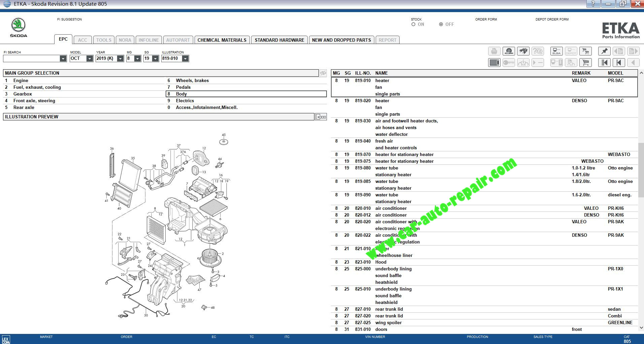Click the pushpin icon
Viewport: 644px width, 344px height.
tap(604, 51)
